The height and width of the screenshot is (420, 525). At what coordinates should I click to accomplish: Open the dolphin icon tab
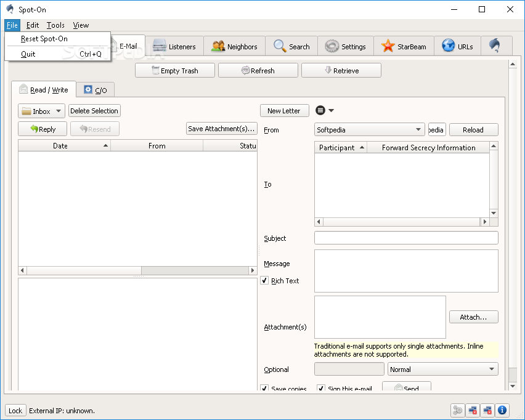point(496,46)
